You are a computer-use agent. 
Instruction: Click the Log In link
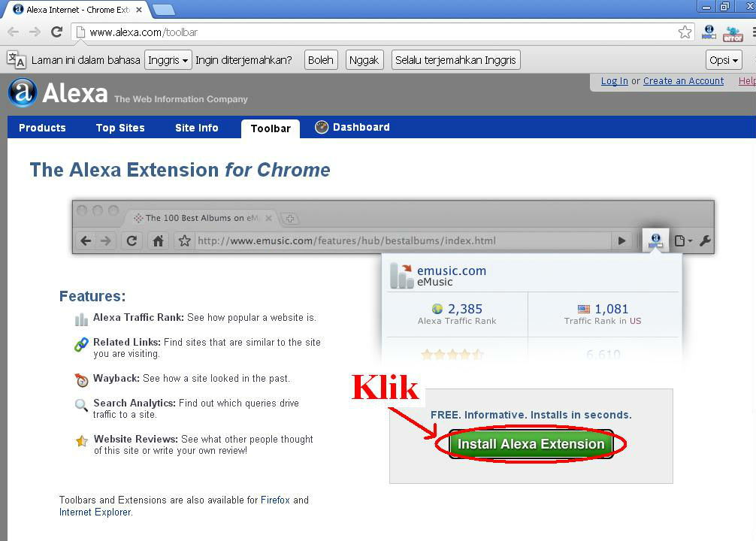[614, 81]
